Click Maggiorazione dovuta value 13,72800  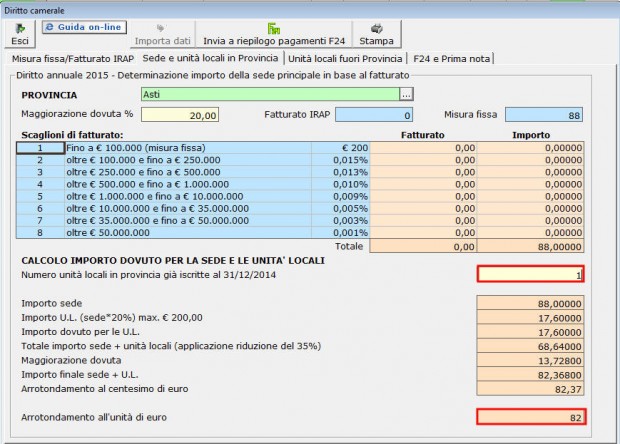(x=530, y=361)
